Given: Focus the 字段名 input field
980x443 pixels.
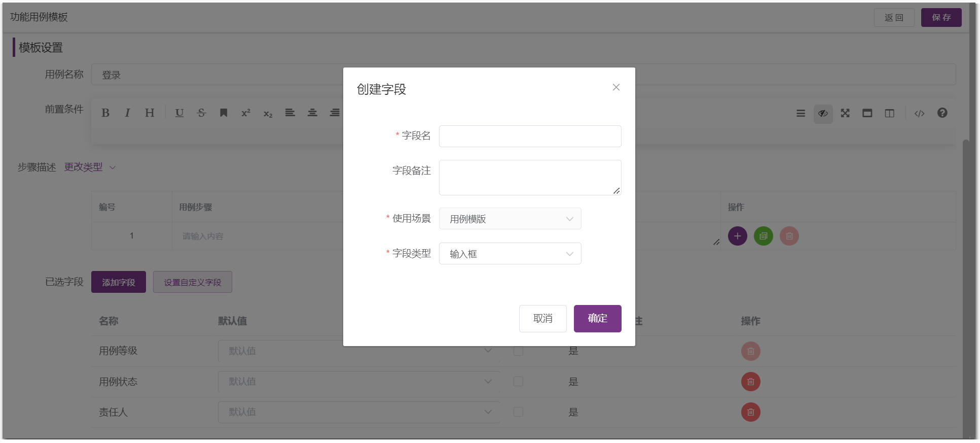Looking at the screenshot, I should tap(530, 136).
